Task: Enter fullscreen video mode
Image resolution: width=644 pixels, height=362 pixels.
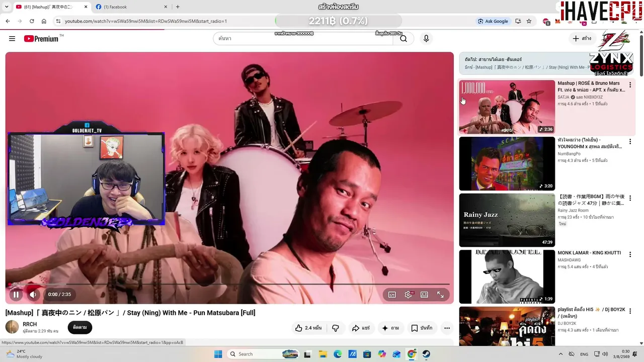Action: (x=440, y=295)
